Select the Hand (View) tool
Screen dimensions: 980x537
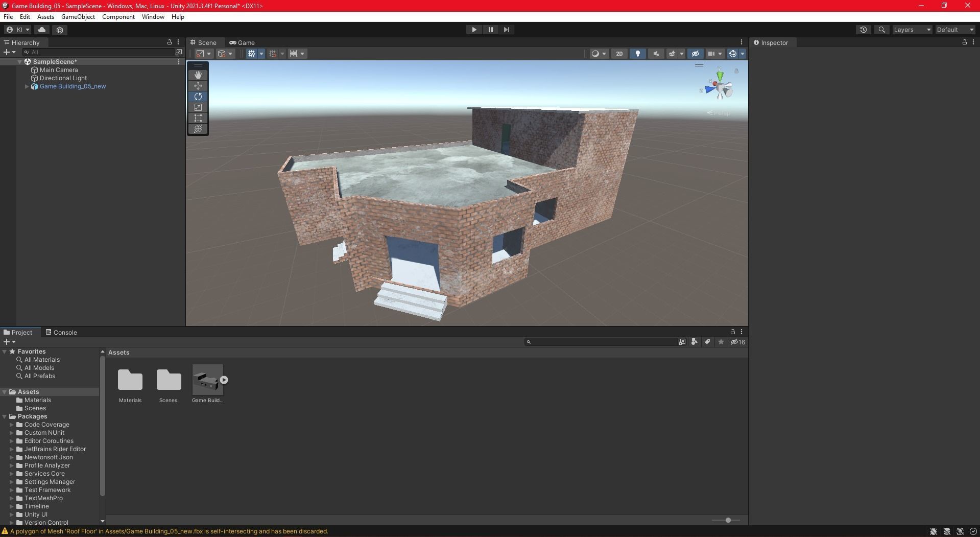pyautogui.click(x=198, y=75)
